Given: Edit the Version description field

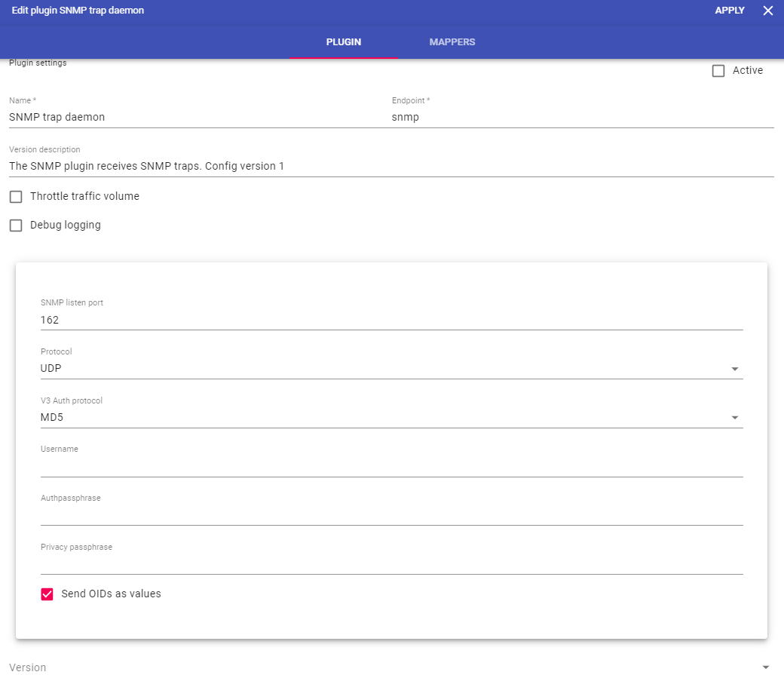Looking at the screenshot, I should pos(390,166).
